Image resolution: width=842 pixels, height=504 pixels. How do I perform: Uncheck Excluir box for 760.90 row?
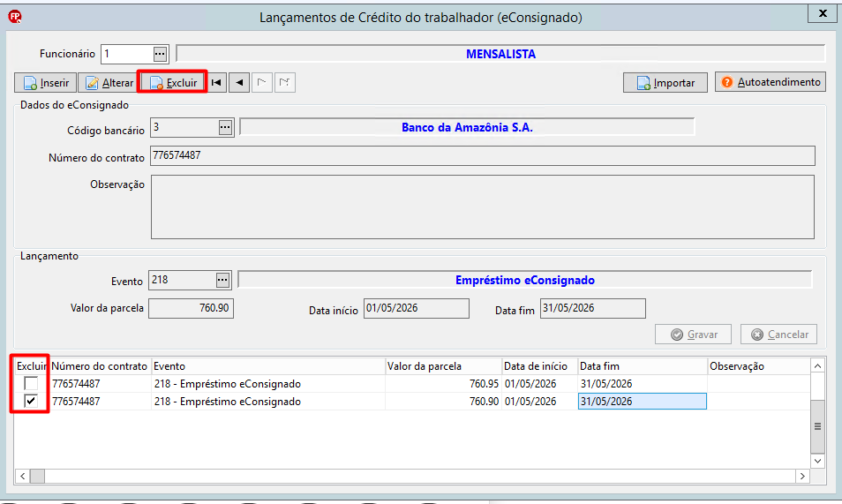pyautogui.click(x=31, y=401)
